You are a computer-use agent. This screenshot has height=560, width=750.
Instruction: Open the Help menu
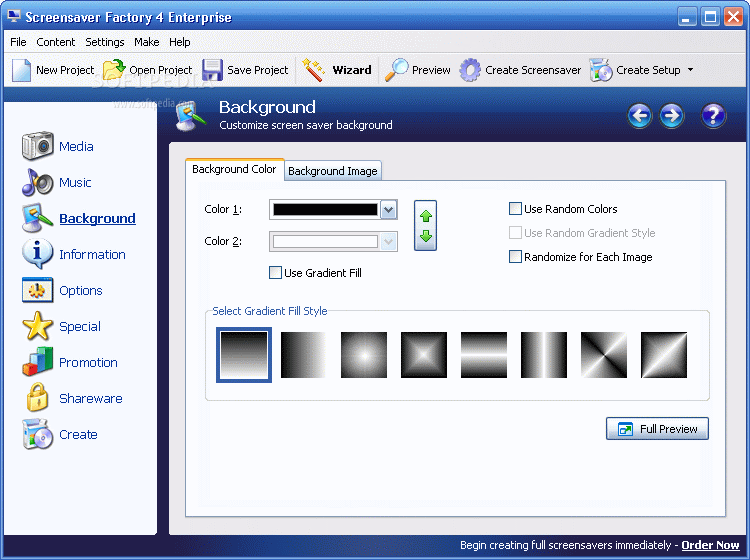pyautogui.click(x=179, y=42)
